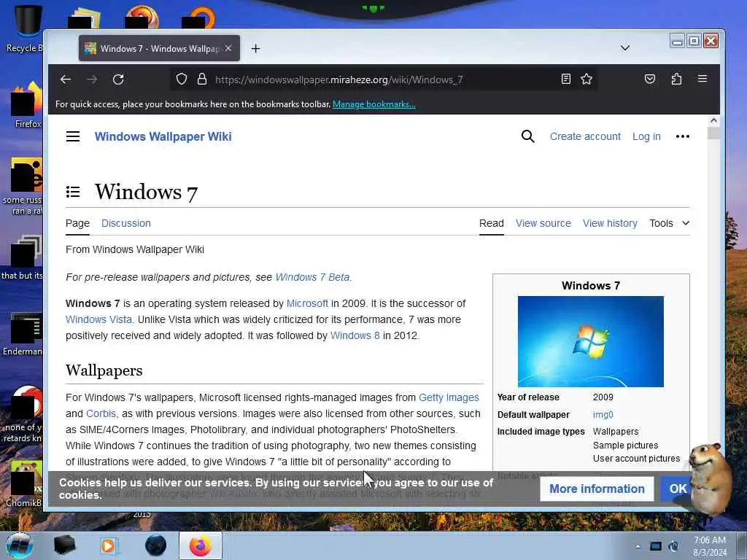Open the dark globe taskbar icon
The width and height of the screenshot is (747, 560).
tap(156, 545)
